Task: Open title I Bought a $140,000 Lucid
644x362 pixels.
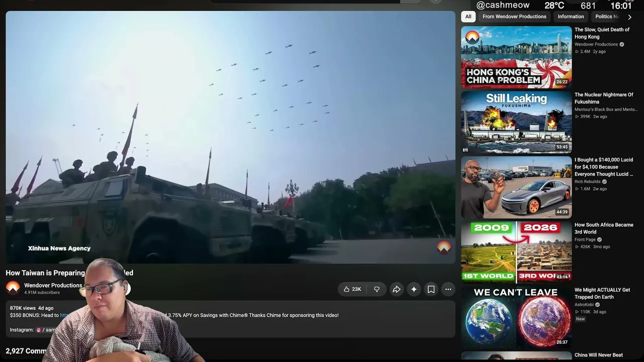Action: click(604, 167)
